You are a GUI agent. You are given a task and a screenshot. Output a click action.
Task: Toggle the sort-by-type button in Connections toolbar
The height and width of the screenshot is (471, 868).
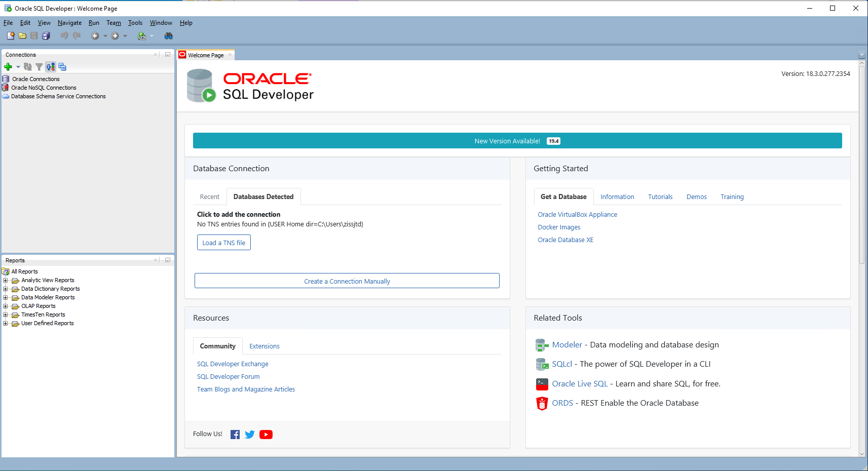50,67
